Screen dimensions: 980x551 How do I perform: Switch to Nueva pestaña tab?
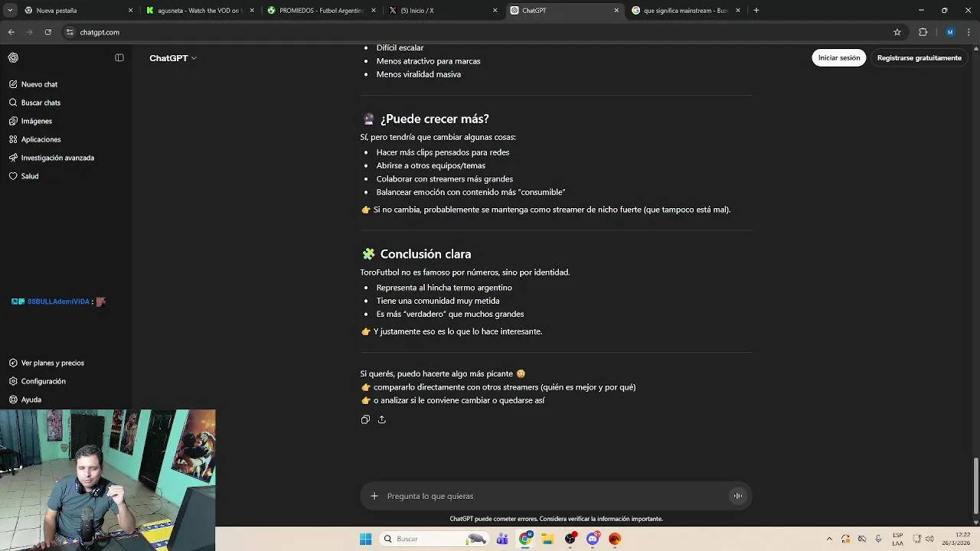[x=77, y=11]
